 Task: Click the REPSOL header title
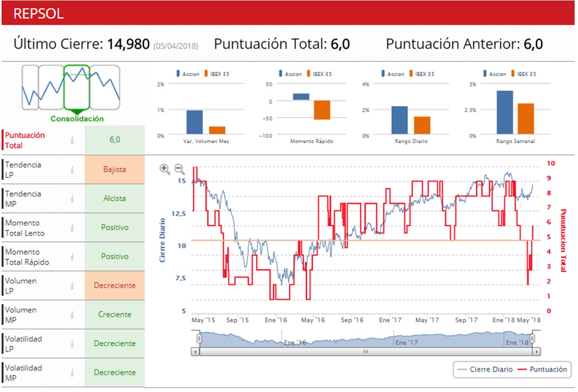[x=39, y=13]
